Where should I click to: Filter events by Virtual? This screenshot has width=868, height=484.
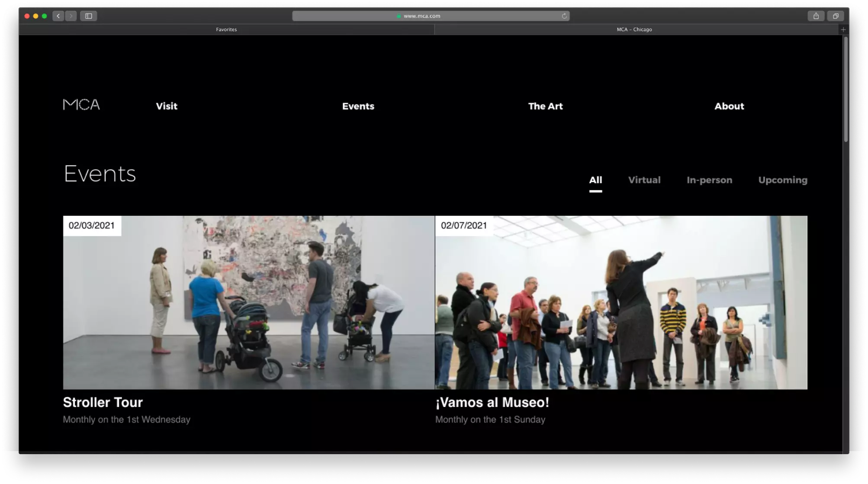[x=644, y=180]
